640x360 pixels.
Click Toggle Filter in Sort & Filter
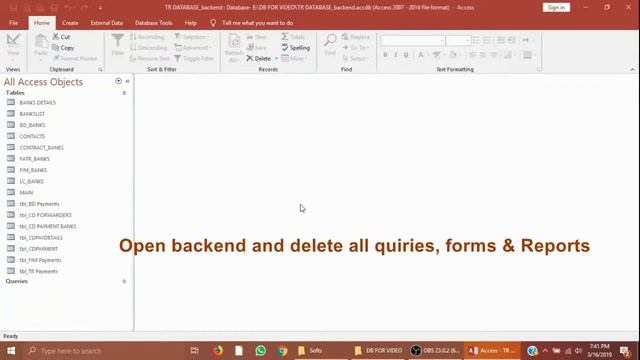point(194,58)
